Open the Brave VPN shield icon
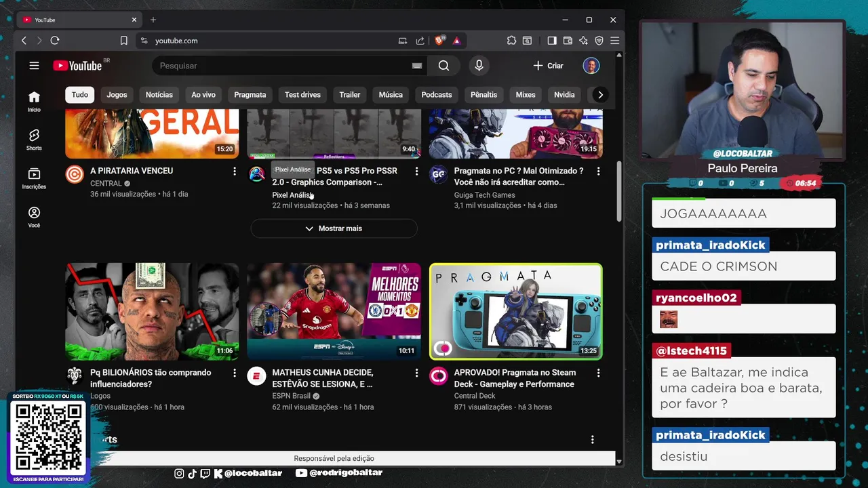The height and width of the screenshot is (488, 868). tap(599, 41)
